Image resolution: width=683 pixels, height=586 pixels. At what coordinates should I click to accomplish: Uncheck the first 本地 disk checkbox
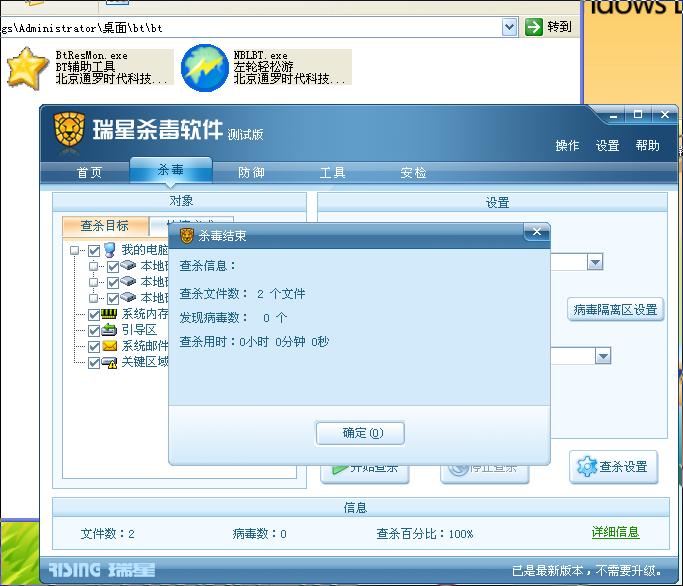click(113, 266)
